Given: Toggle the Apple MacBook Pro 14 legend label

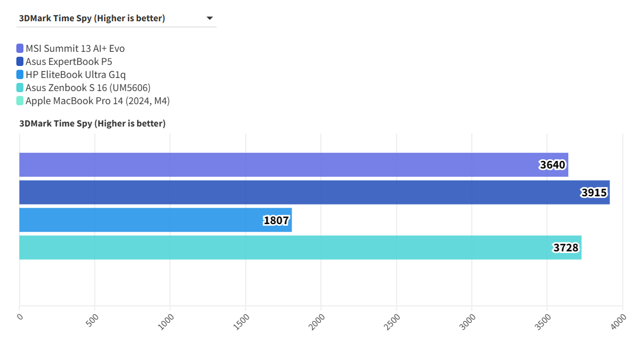Looking at the screenshot, I should coord(98,101).
